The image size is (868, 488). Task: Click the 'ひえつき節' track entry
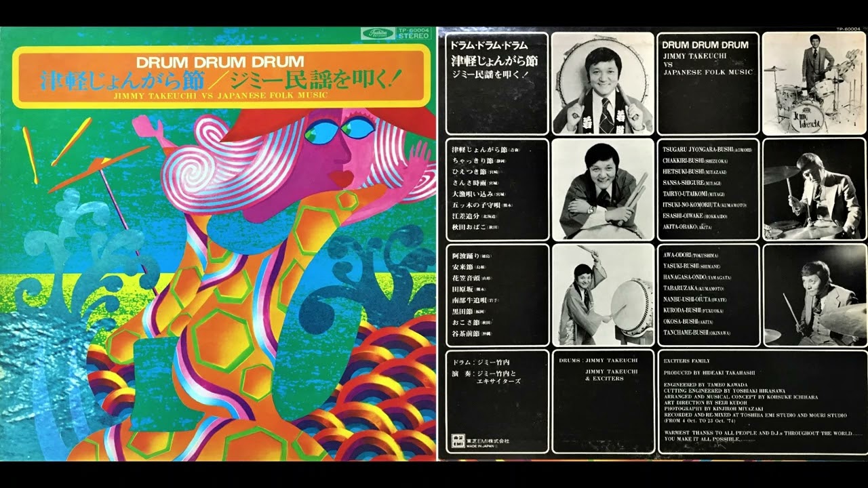[x=469, y=171]
